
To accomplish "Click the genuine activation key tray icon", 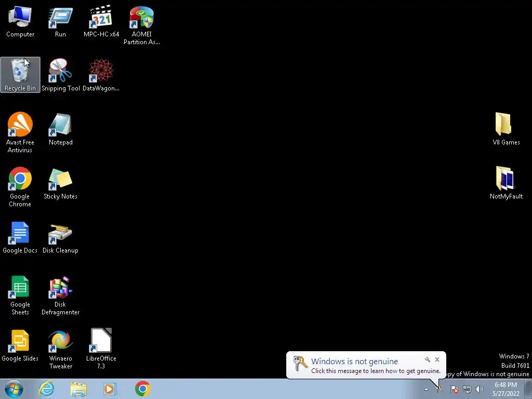I will 440,389.
